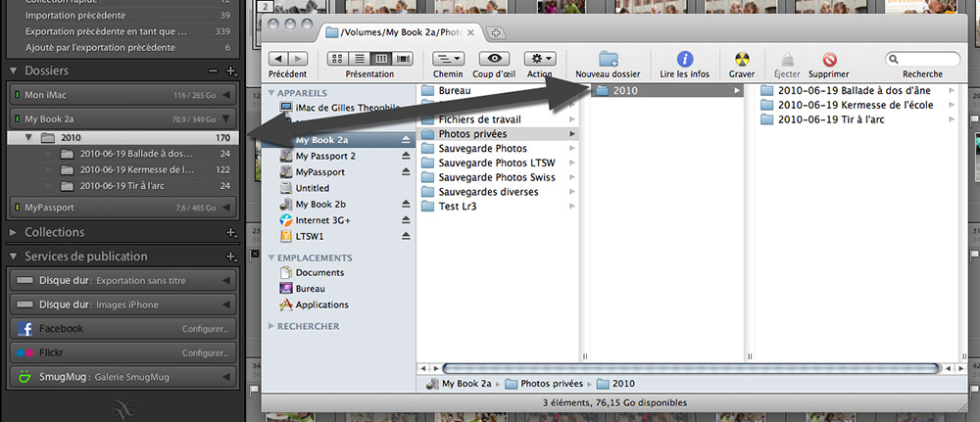Configure the Flickr publish service

click(x=206, y=353)
